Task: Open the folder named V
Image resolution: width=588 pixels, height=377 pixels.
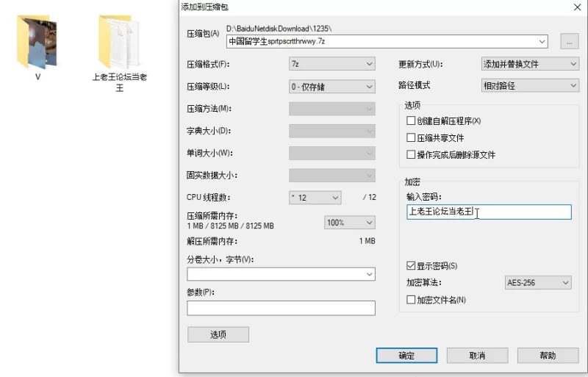Action: point(37,42)
